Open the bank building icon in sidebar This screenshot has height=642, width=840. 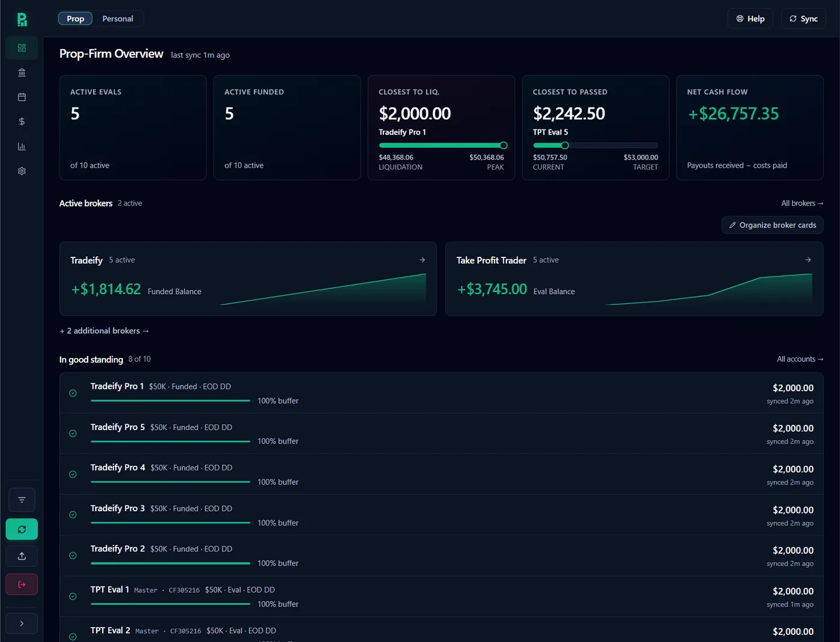click(x=22, y=73)
